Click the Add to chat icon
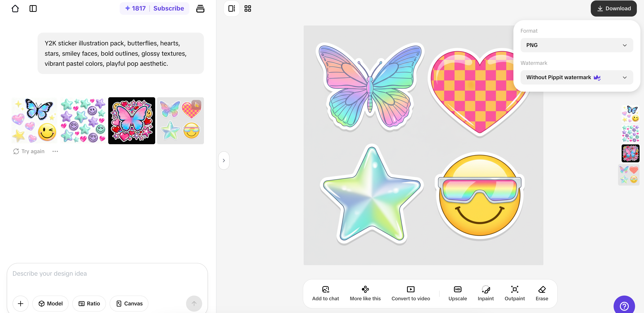 click(x=326, y=290)
